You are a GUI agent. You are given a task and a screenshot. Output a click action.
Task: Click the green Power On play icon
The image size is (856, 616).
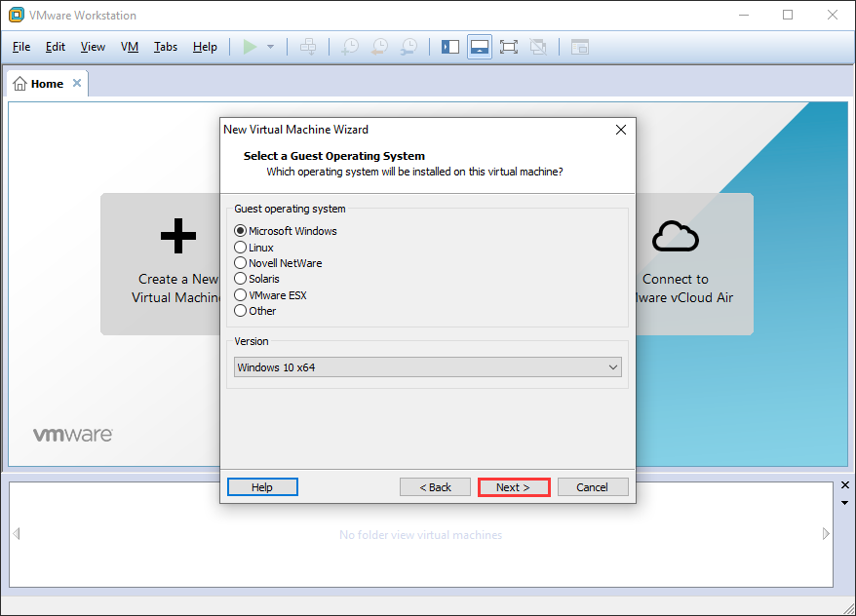[x=250, y=47]
